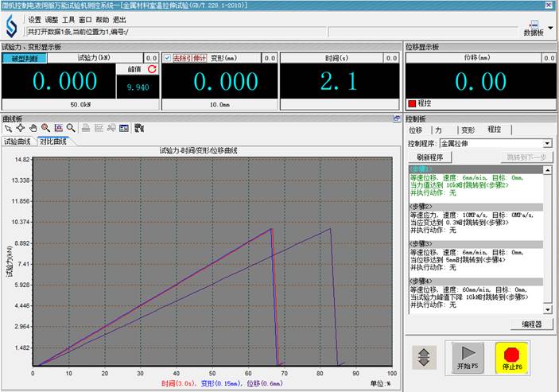Open the 工具 menu
Screen dimensions: 559x392
[x=69, y=19]
